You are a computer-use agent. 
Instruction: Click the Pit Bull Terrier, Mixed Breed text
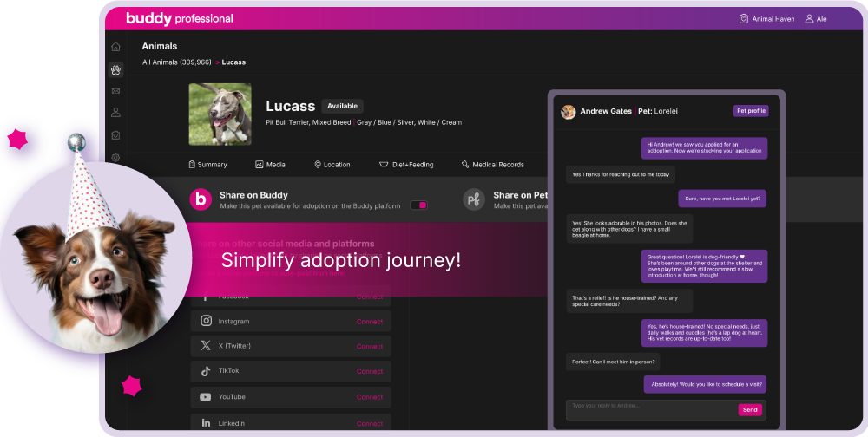pyautogui.click(x=308, y=122)
